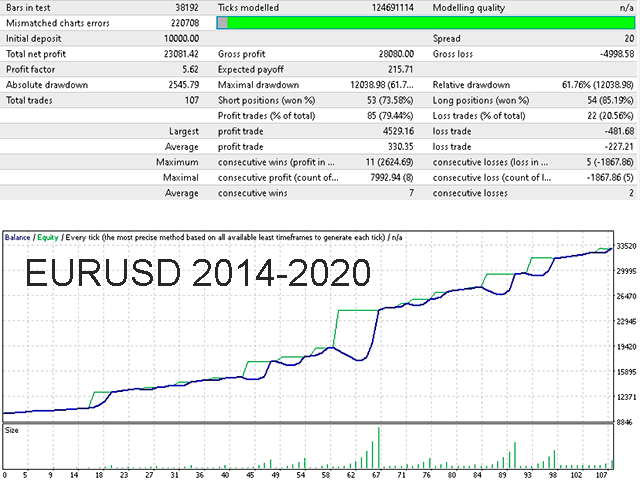
Task: Click the 'Gross loss' value -4998.58
Action: click(617, 54)
